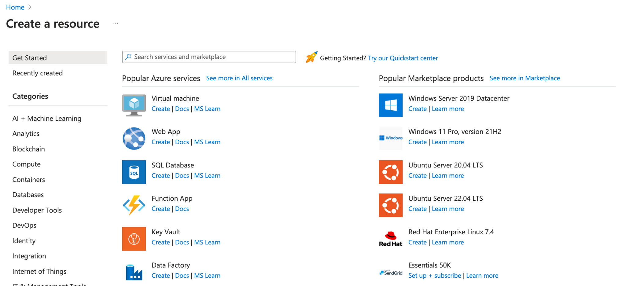This screenshot has width=644, height=300.
Task: Create Ubuntu Server 20.04 LTS
Action: click(418, 176)
